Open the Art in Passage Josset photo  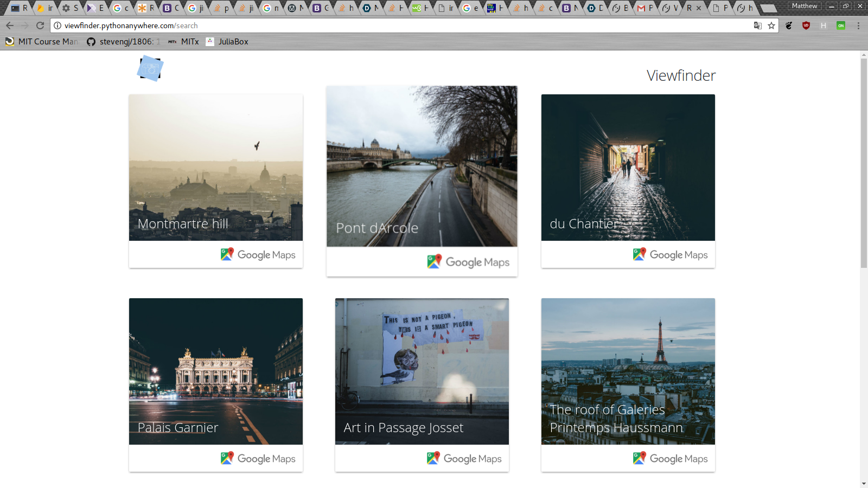422,371
